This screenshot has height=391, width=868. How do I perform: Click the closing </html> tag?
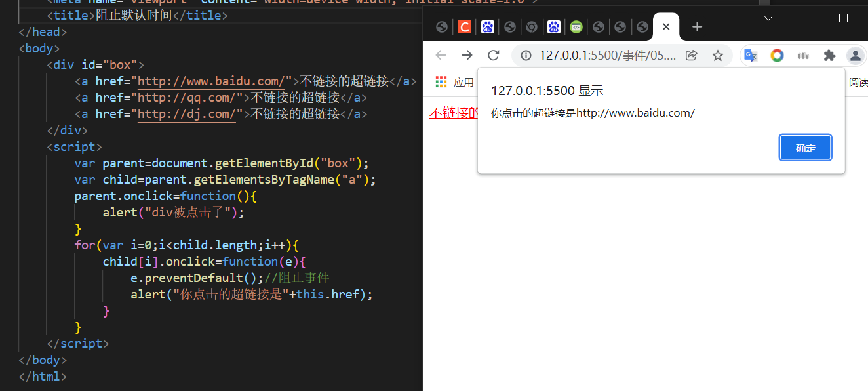pyautogui.click(x=43, y=377)
